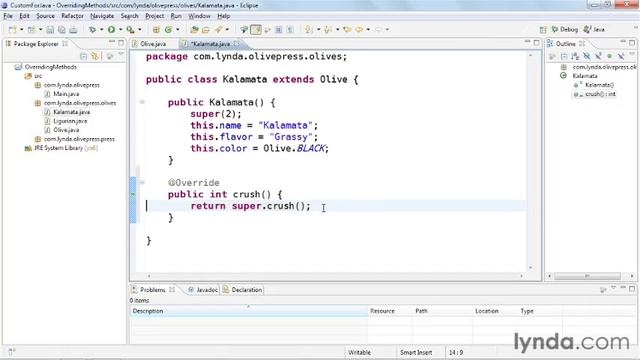640x360 pixels.
Task: Open the File menu
Action: tap(8, 16)
